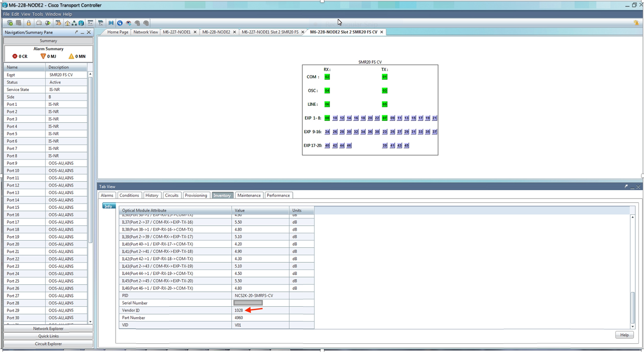Viewport: 644px width, 352px height.
Task: Expand the Network Explorer section
Action: pyautogui.click(x=48, y=328)
